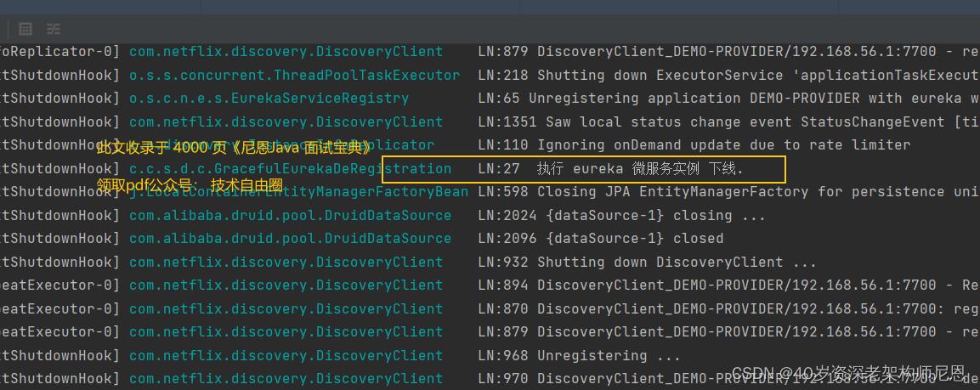Click the 'LN:968 Unregistering ...' message
This screenshot has width=980, height=390.
(580, 356)
